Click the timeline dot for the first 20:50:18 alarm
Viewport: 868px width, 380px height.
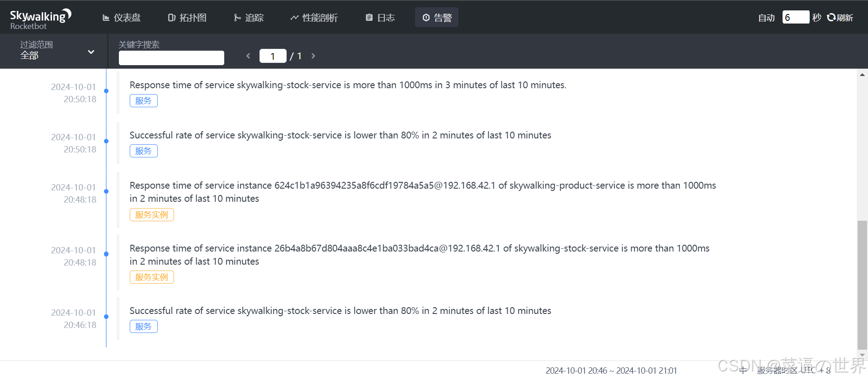click(106, 91)
